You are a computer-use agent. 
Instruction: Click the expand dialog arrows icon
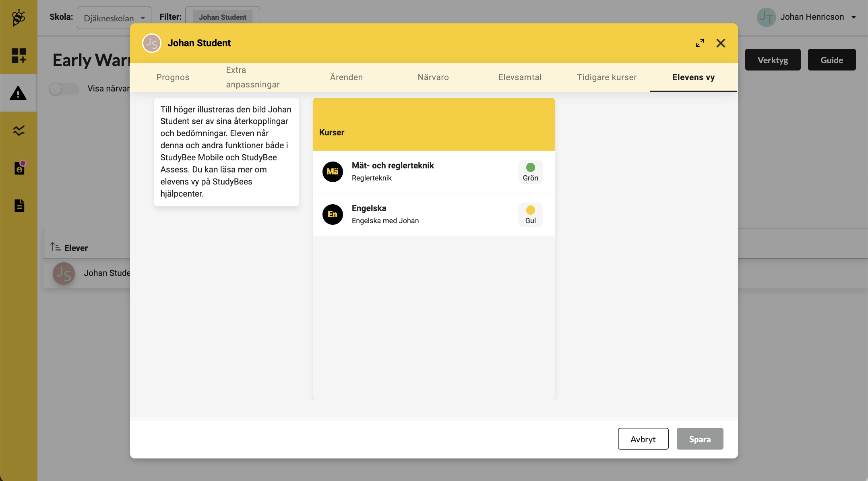click(x=700, y=43)
